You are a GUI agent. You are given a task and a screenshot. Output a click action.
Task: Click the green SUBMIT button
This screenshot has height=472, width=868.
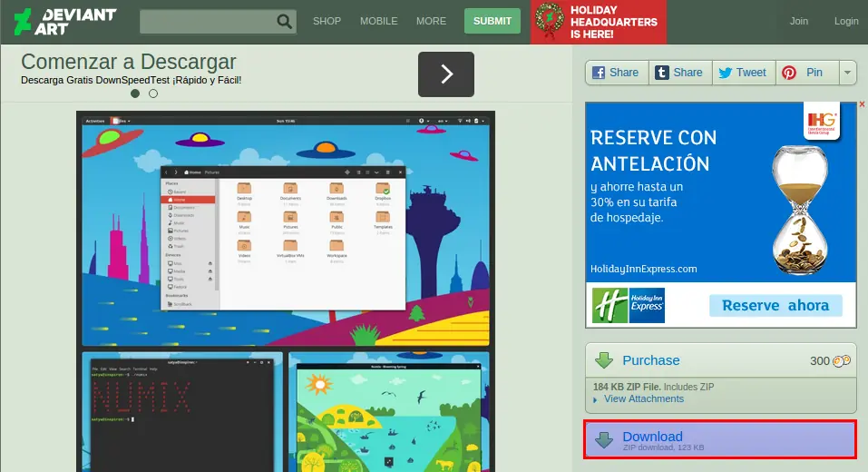tap(493, 21)
